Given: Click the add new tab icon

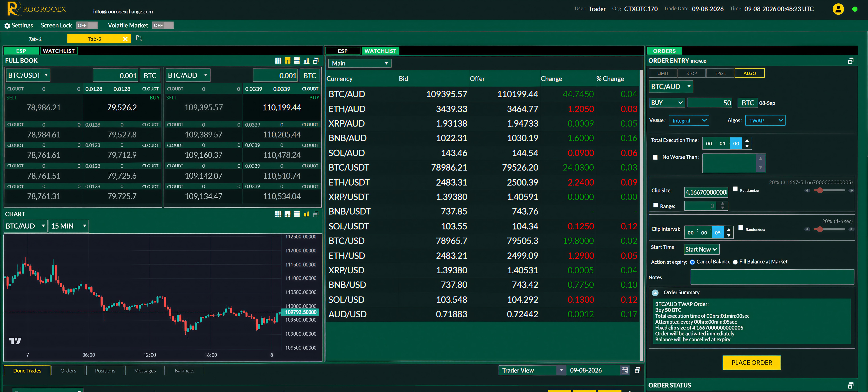Looking at the screenshot, I should 139,38.
